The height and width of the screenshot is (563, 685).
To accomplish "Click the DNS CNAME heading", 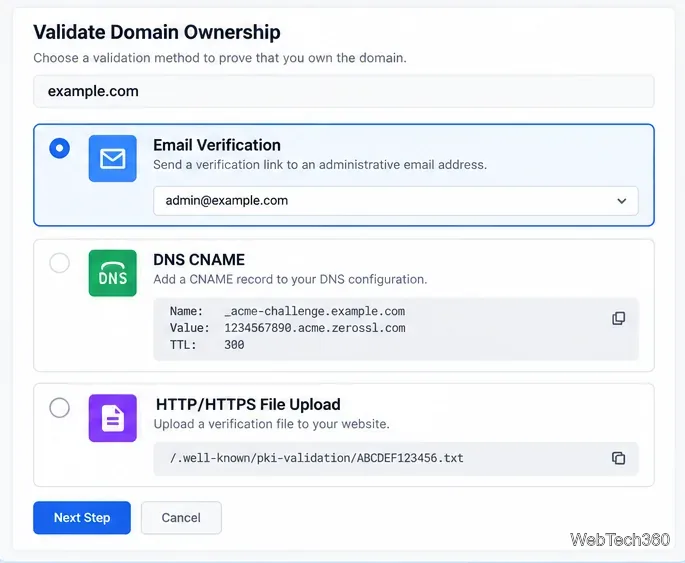I will click(x=199, y=260).
